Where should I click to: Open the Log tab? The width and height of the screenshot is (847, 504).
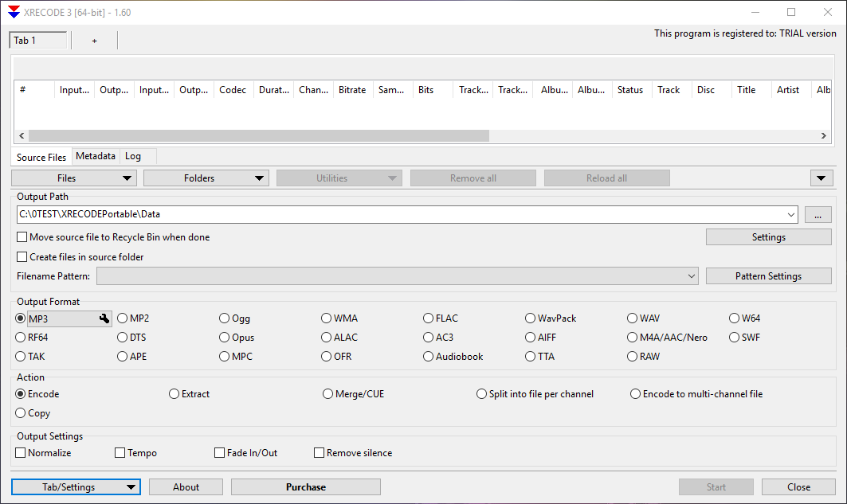pos(133,156)
